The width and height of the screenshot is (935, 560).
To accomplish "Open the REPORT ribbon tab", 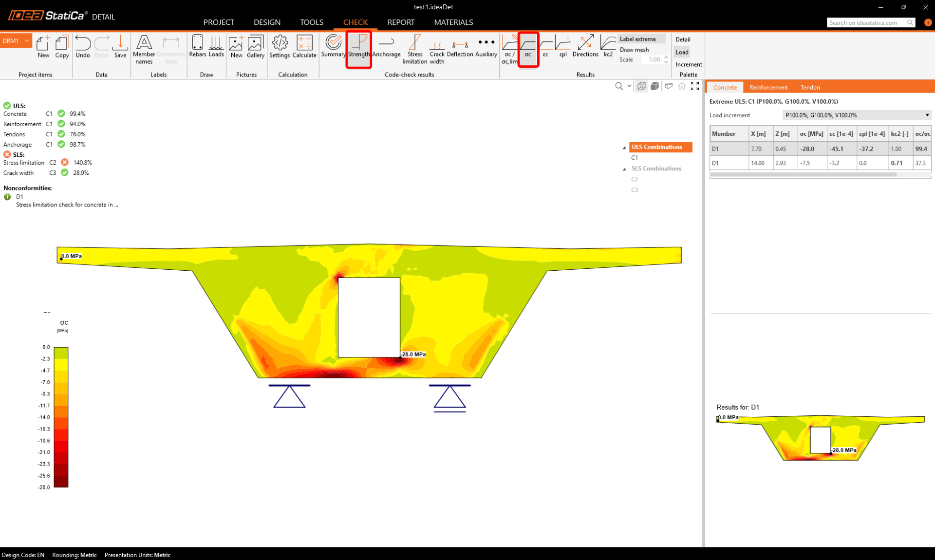I will click(x=400, y=22).
